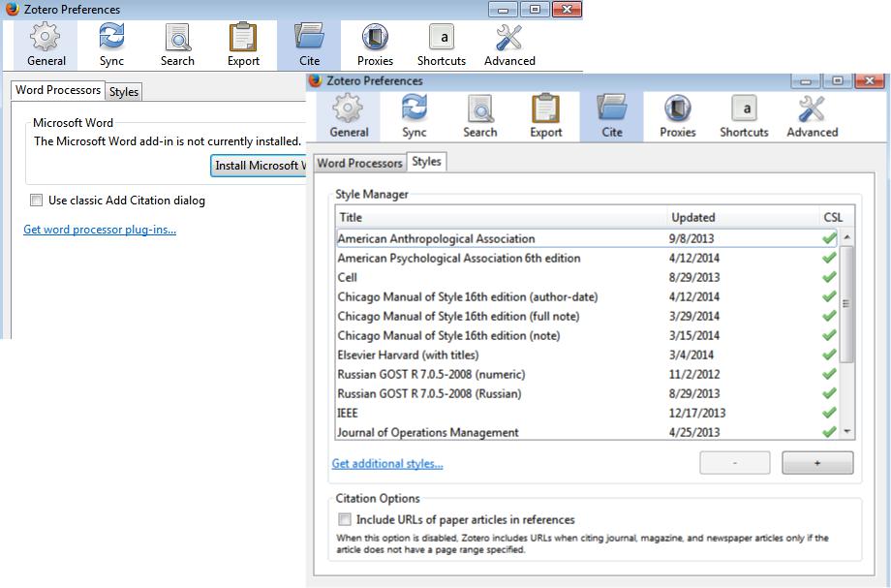Open Sync pane in front Preferences window

click(415, 116)
